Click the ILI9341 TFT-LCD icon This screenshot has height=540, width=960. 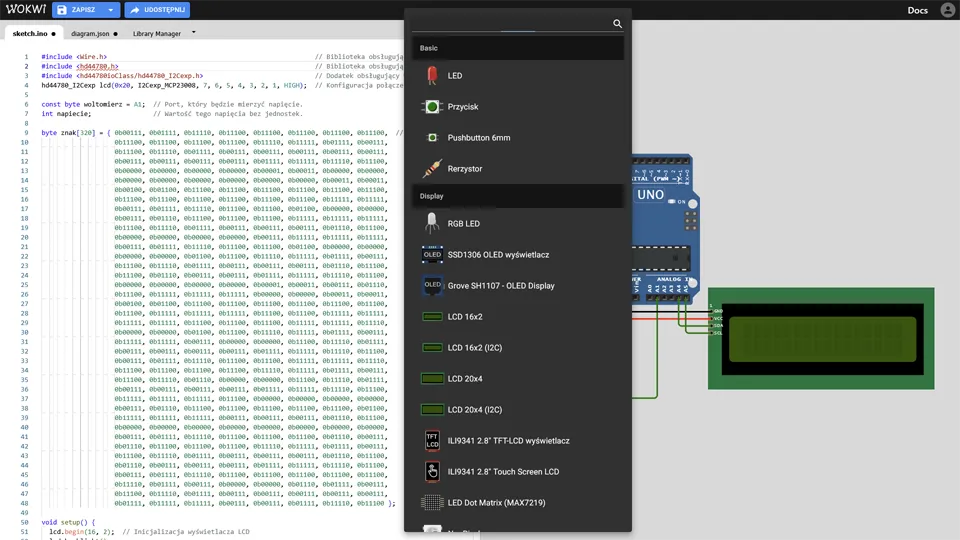pyautogui.click(x=432, y=440)
